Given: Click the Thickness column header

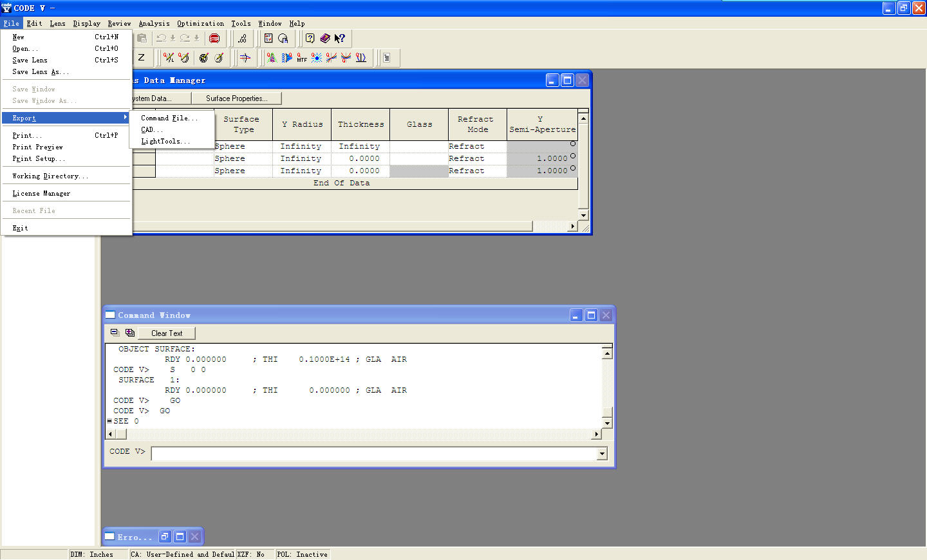Looking at the screenshot, I should 360,125.
